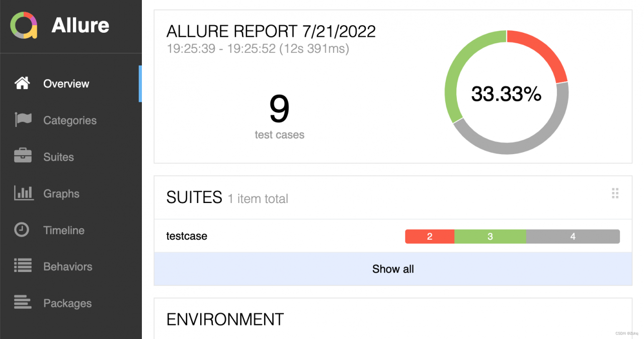The width and height of the screenshot is (644, 339).
Task: Click the Graphs bar chart icon
Action: [23, 193]
